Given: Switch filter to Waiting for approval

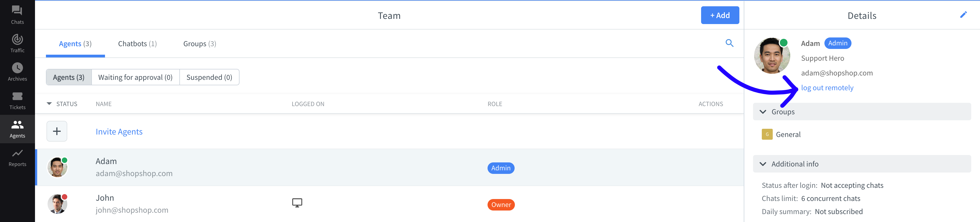Looking at the screenshot, I should click(135, 77).
